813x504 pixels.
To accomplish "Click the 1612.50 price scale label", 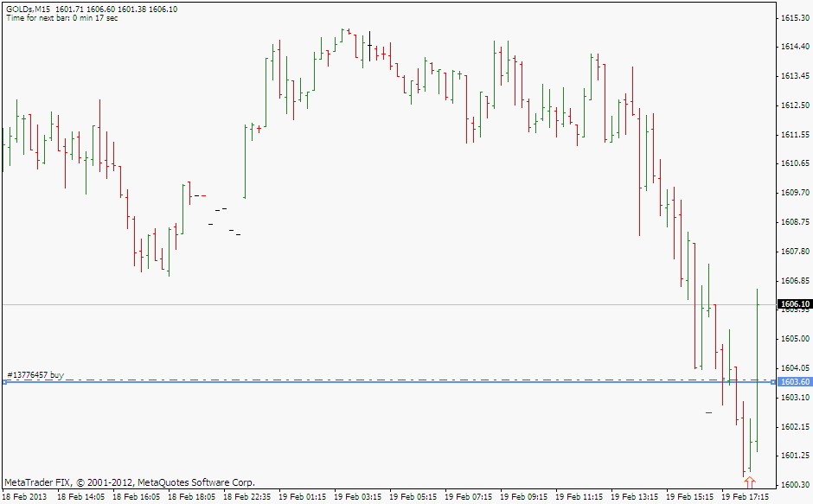I will coord(794,105).
